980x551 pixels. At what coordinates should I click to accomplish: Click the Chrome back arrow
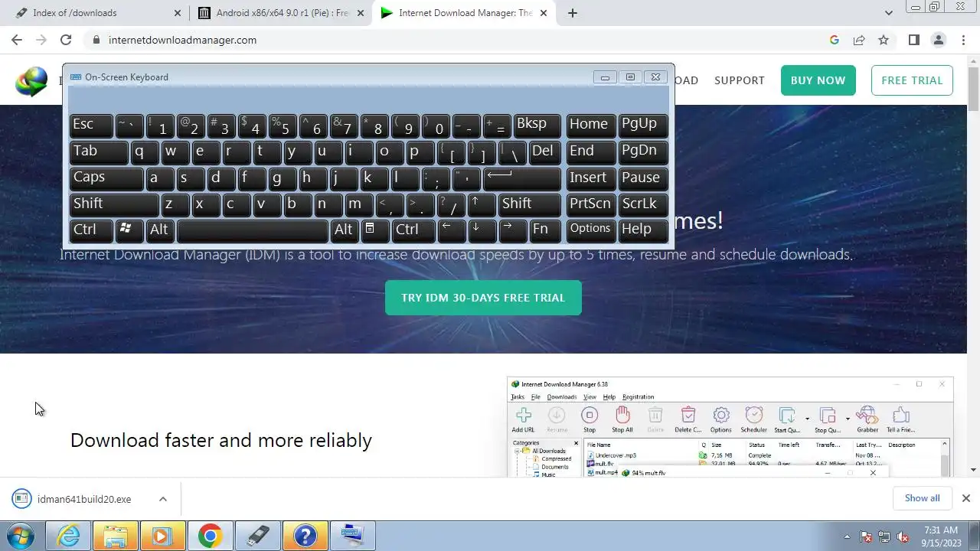[x=17, y=40]
